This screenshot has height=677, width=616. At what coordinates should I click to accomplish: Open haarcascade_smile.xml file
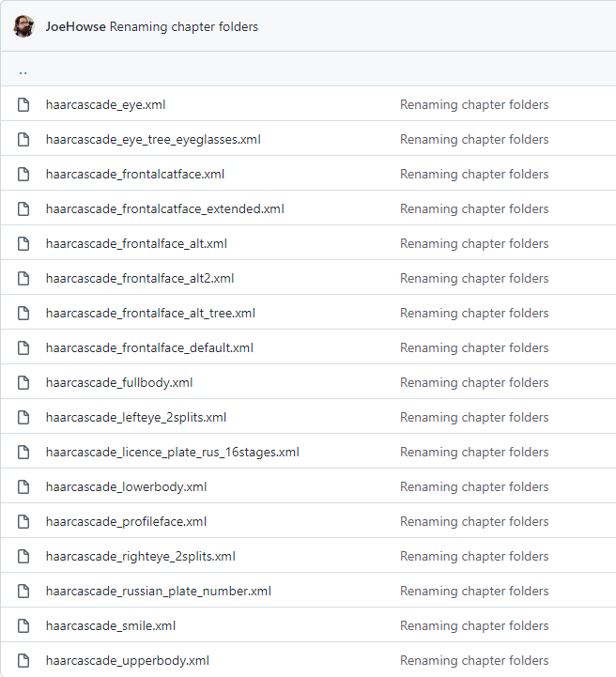pyautogui.click(x=111, y=626)
